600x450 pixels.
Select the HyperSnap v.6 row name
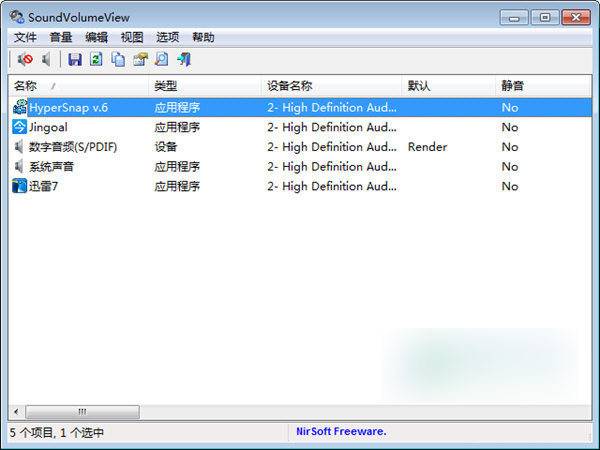click(68, 108)
